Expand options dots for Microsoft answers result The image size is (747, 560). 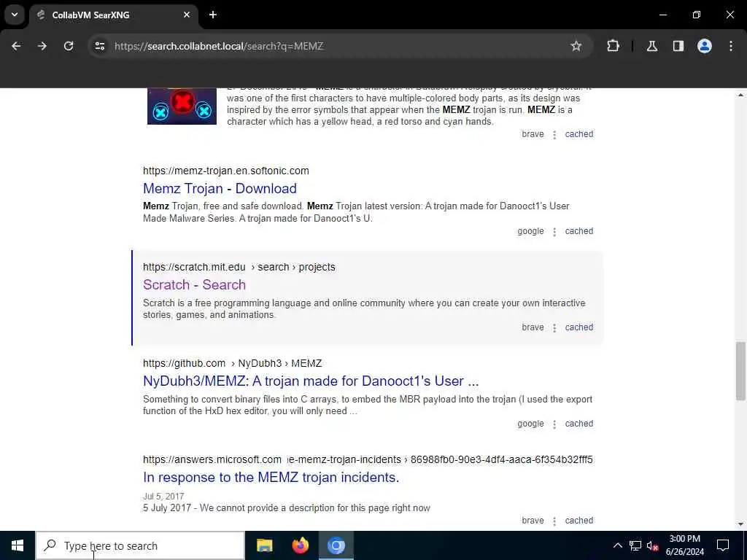point(554,521)
